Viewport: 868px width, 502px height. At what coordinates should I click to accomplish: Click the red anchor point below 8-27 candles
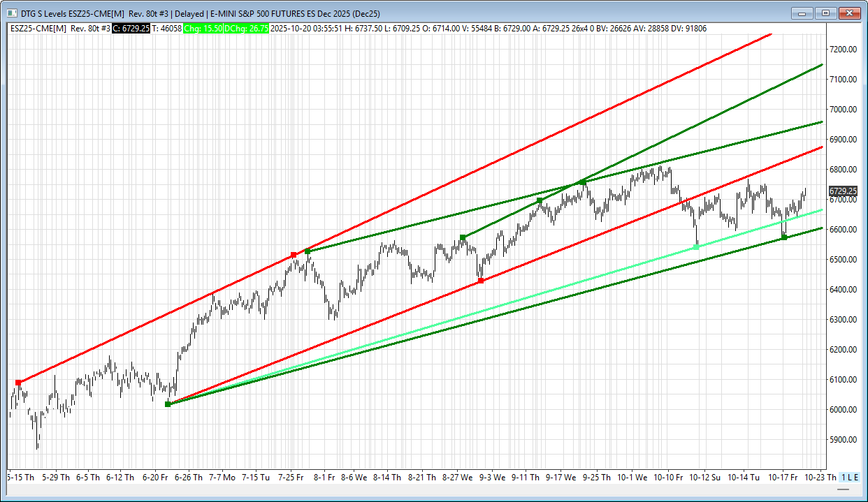481,281
